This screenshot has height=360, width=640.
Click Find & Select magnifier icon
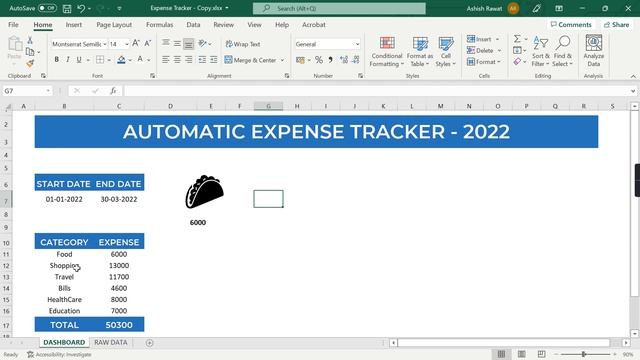coord(563,42)
